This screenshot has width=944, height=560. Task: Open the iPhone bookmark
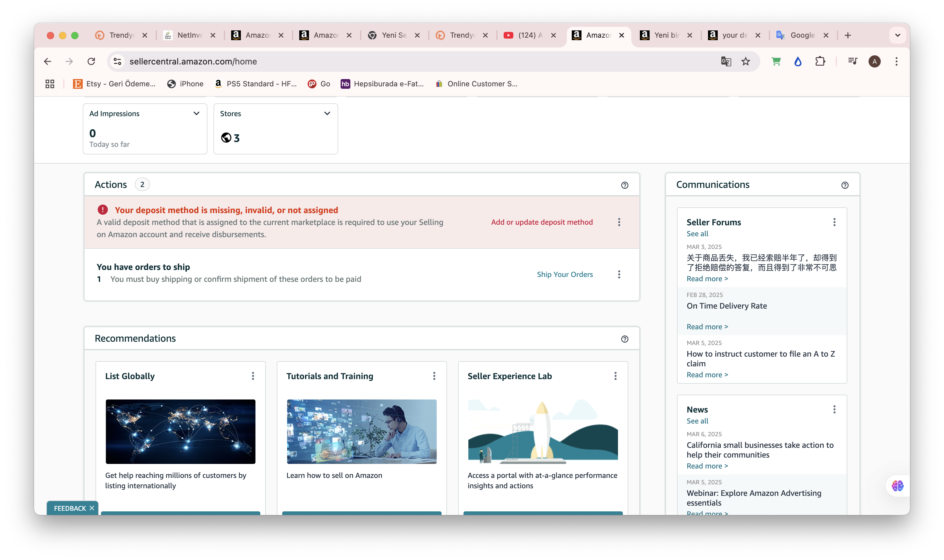(185, 84)
